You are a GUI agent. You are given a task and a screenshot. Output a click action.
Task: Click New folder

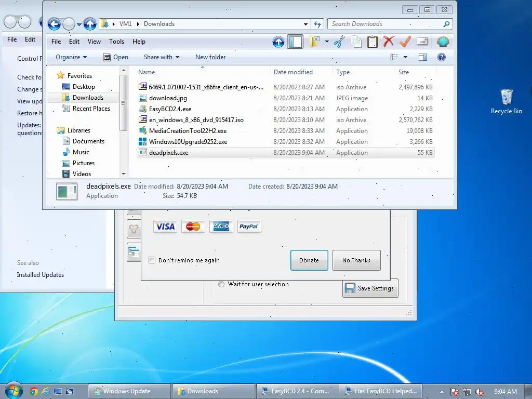(x=210, y=57)
